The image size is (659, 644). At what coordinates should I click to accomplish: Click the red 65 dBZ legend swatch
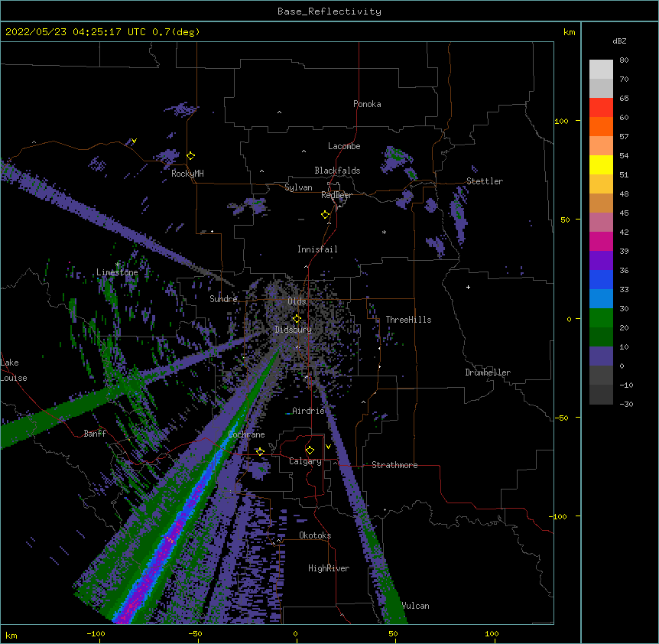tap(601, 107)
